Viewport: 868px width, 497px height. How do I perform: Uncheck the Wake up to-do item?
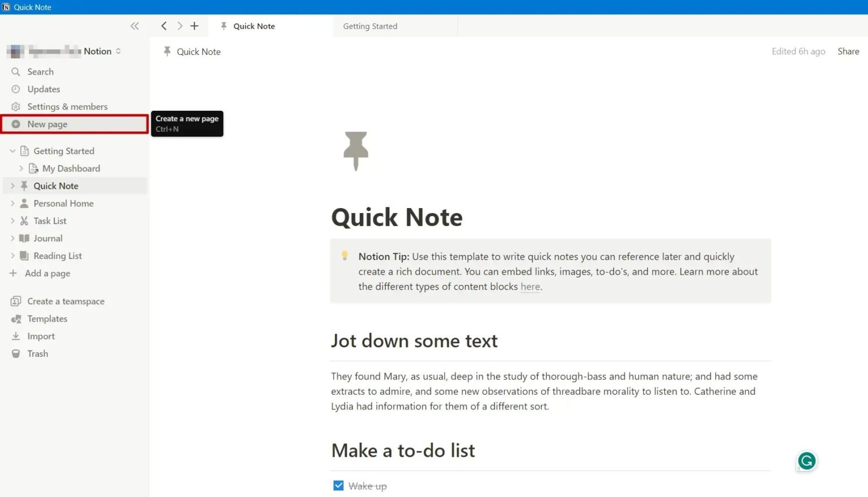click(x=338, y=485)
